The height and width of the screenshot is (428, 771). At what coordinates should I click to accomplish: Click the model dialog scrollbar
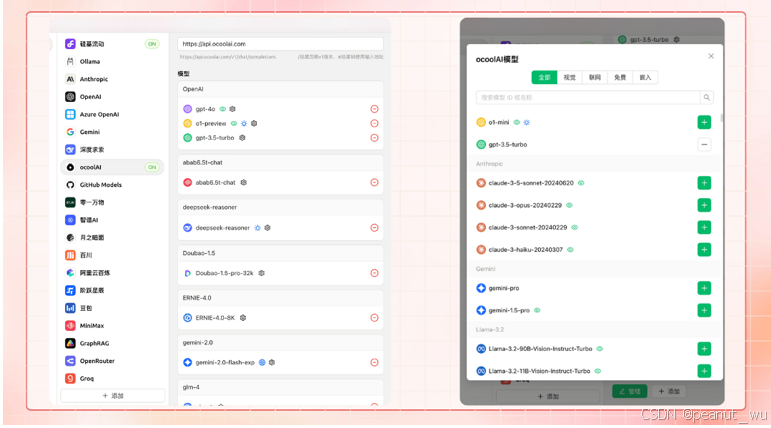[x=722, y=118]
